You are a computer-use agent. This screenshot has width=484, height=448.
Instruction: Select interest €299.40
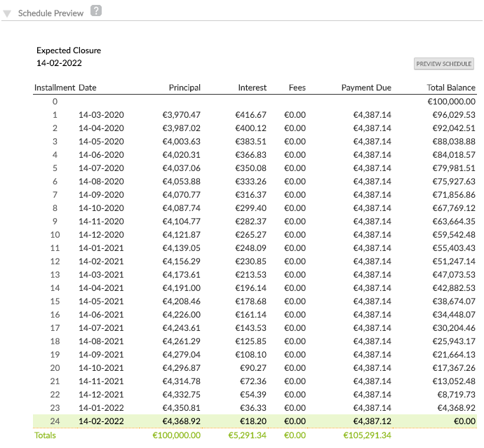tap(250, 208)
